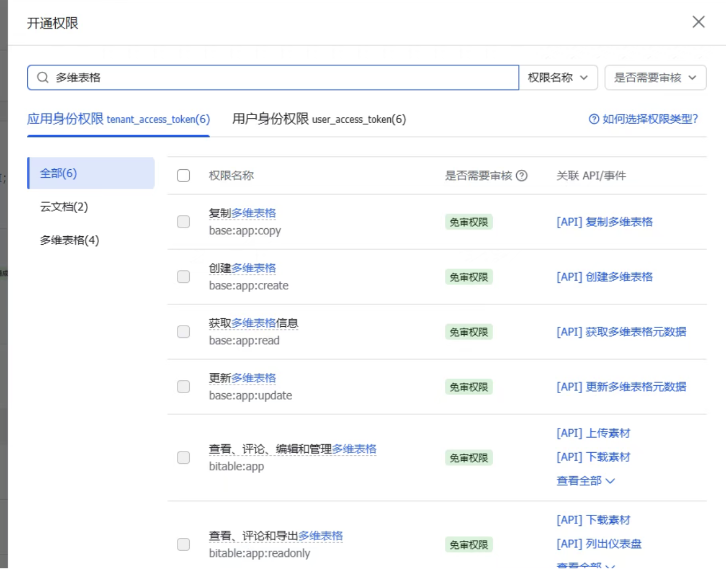Check the base:app:copy permission box
This screenshot has width=728, height=571.
pos(183,222)
